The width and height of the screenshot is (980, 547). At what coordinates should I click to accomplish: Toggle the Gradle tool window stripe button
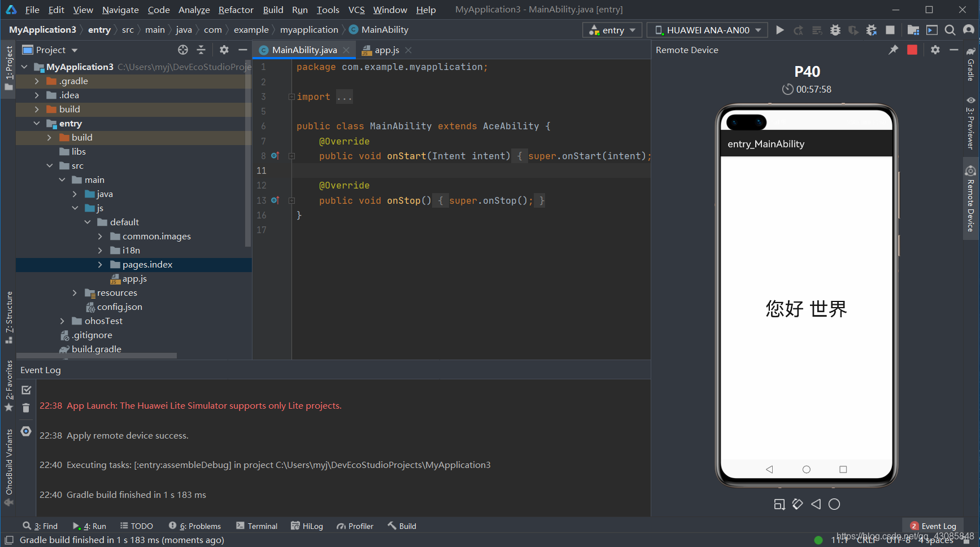970,64
